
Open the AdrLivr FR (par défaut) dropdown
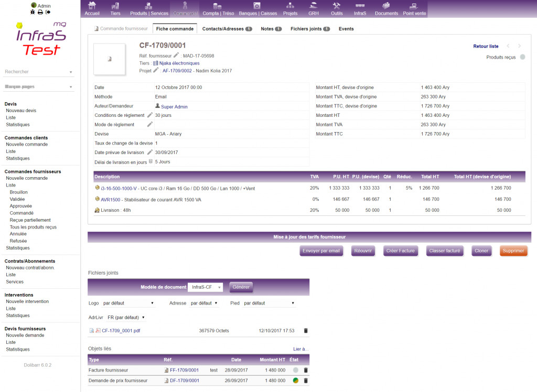pyautogui.click(x=126, y=318)
